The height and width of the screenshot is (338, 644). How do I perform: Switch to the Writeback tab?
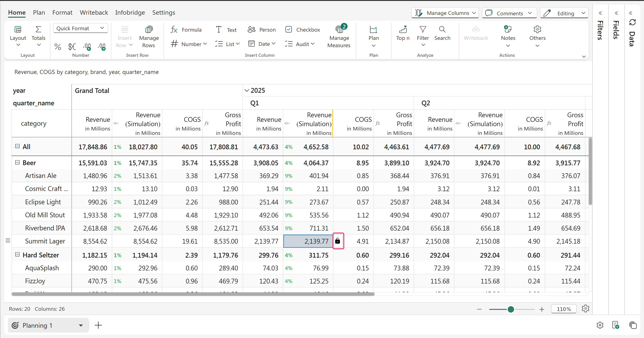(x=94, y=13)
